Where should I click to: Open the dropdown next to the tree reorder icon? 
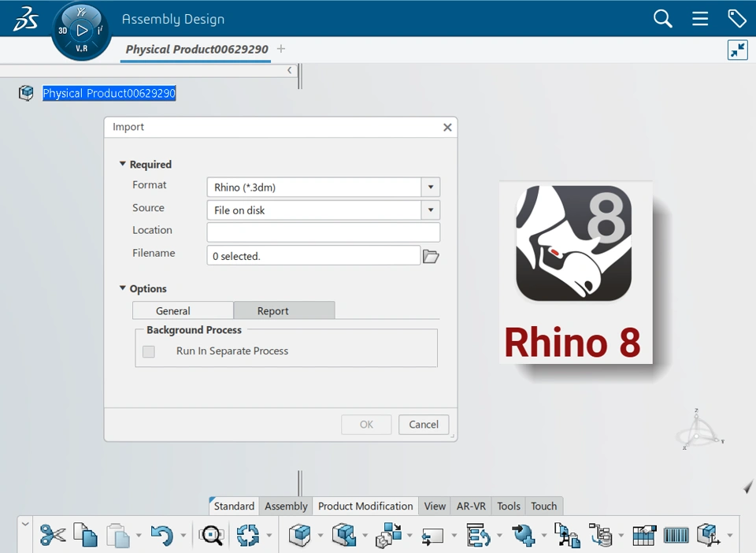pos(499,535)
